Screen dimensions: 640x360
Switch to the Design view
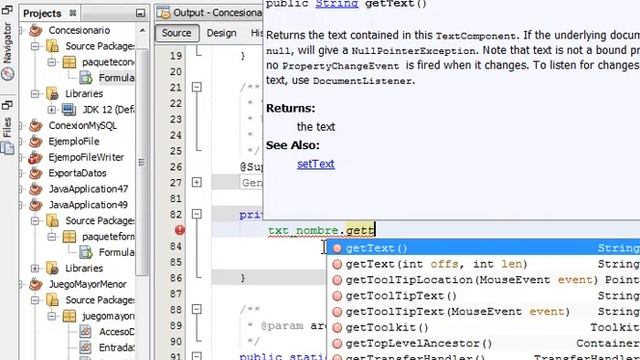click(222, 33)
